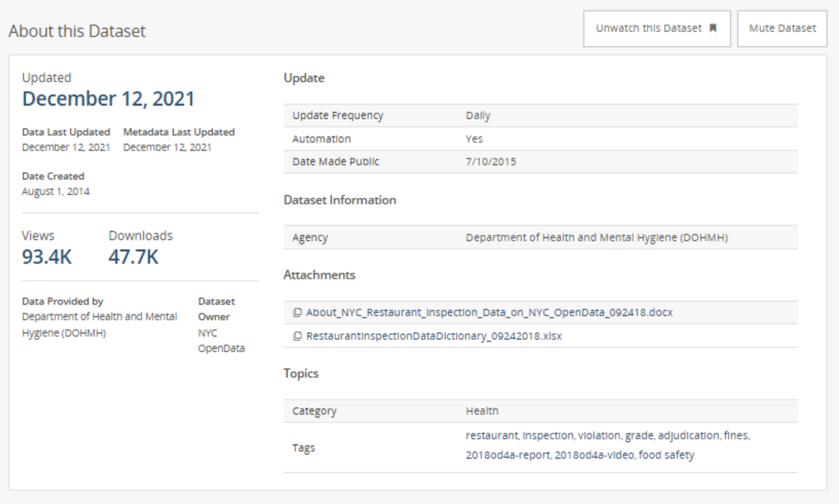Click the bookmark icon in the Unwatch button
The image size is (839, 504).
[713, 28]
